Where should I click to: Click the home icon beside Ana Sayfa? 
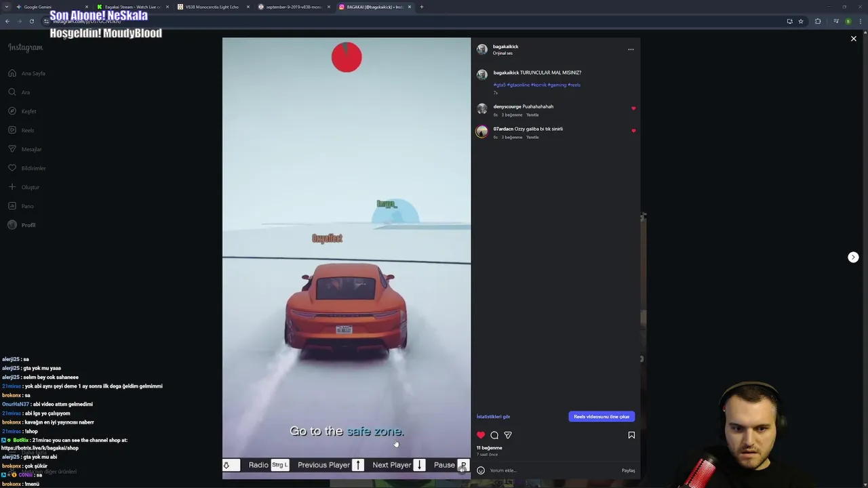click(x=12, y=73)
